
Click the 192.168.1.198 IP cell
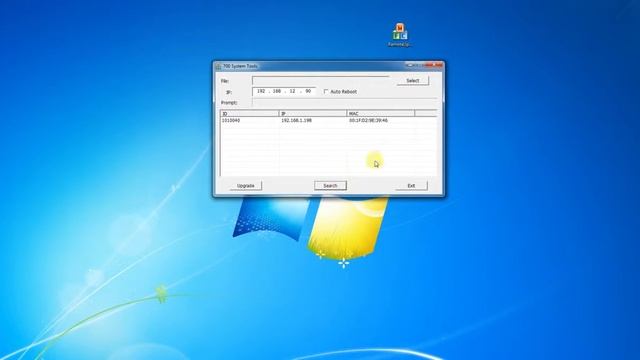[296, 121]
